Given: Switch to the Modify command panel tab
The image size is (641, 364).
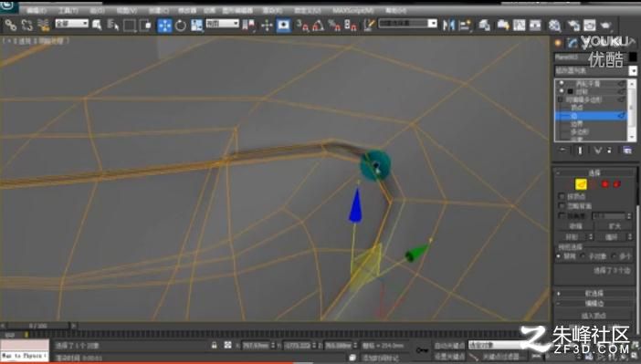Looking at the screenshot, I should click(x=572, y=43).
